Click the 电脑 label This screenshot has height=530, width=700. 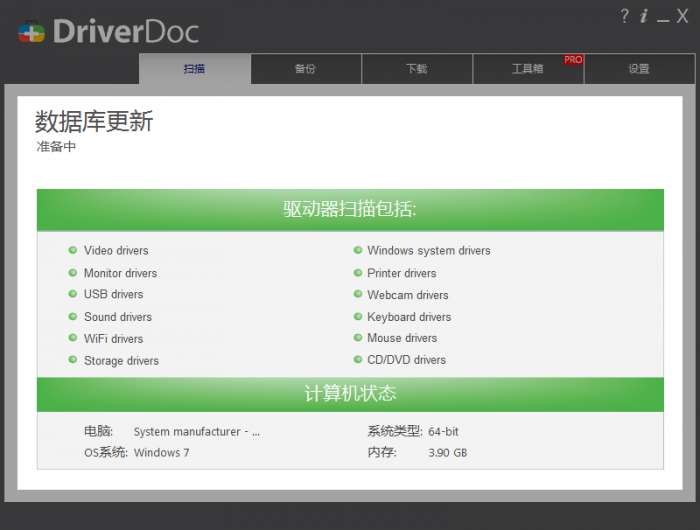pyautogui.click(x=98, y=431)
